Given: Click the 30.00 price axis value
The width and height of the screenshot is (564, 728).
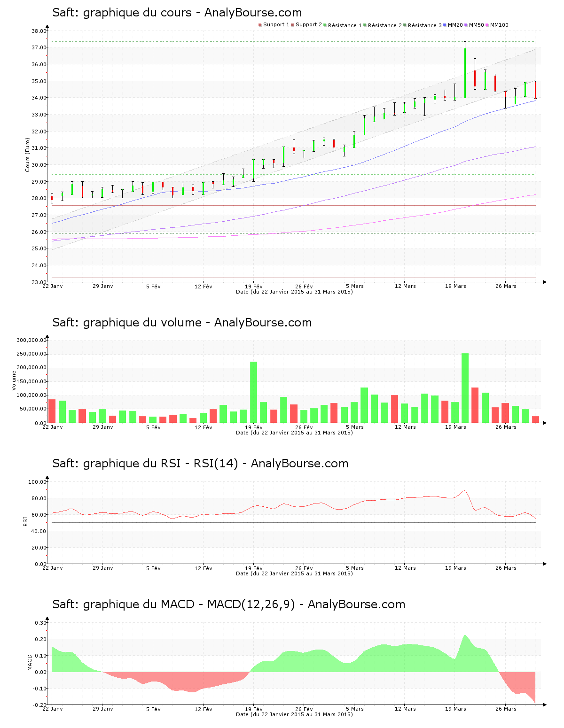Looking at the screenshot, I should 39,165.
